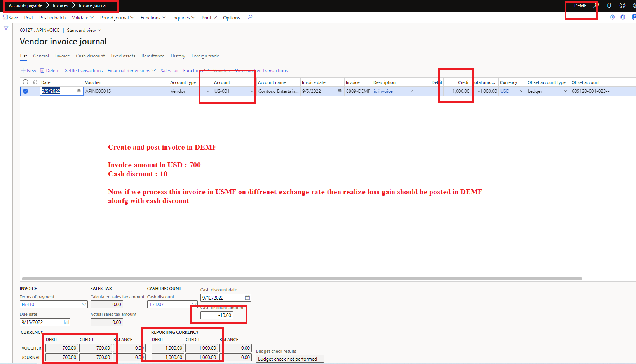Image resolution: width=636 pixels, height=364 pixels.
Task: Click the refresh icon in the grid header
Action: (35, 82)
